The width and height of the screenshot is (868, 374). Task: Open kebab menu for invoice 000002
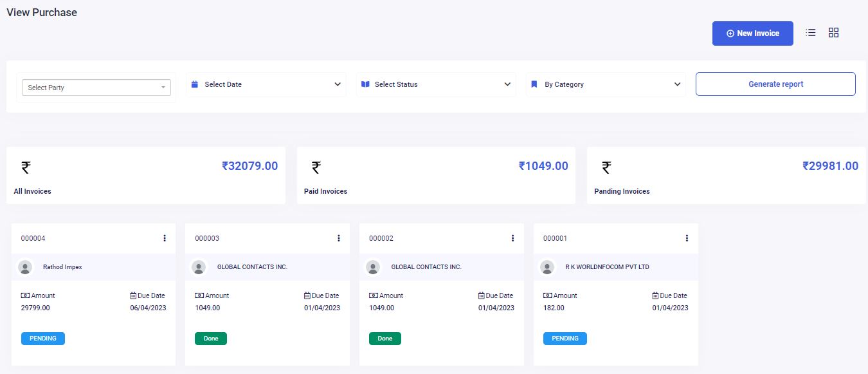click(x=512, y=238)
